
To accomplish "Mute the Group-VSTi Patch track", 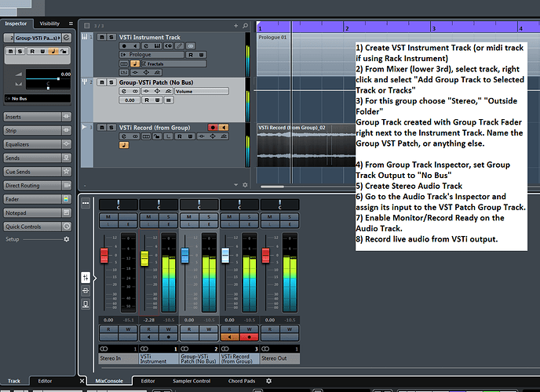I will pyautogui.click(x=101, y=82).
